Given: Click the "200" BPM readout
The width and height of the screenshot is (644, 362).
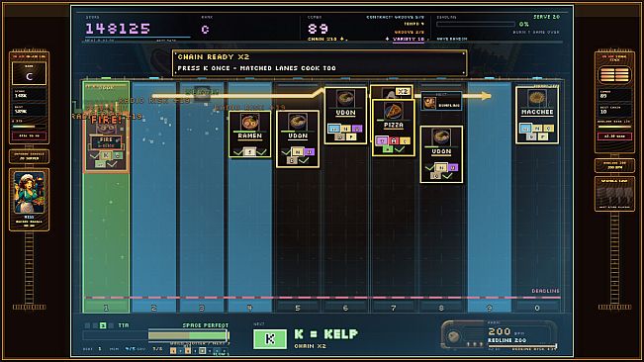Looking at the screenshot, I should point(500,331).
